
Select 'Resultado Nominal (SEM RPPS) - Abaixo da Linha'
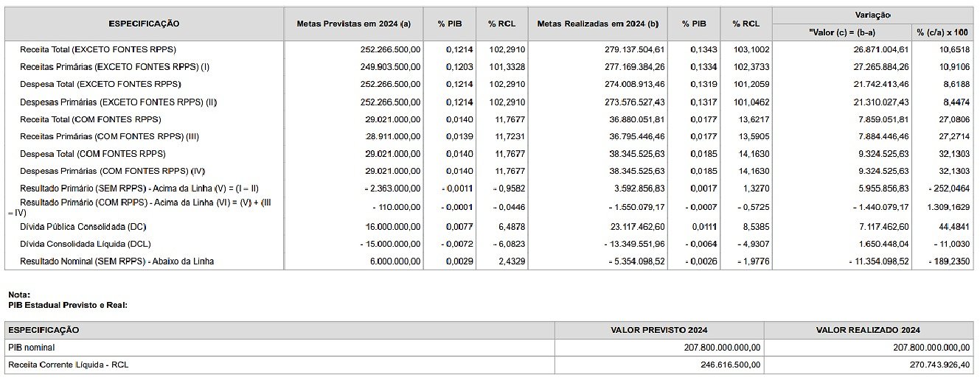pos(117,261)
